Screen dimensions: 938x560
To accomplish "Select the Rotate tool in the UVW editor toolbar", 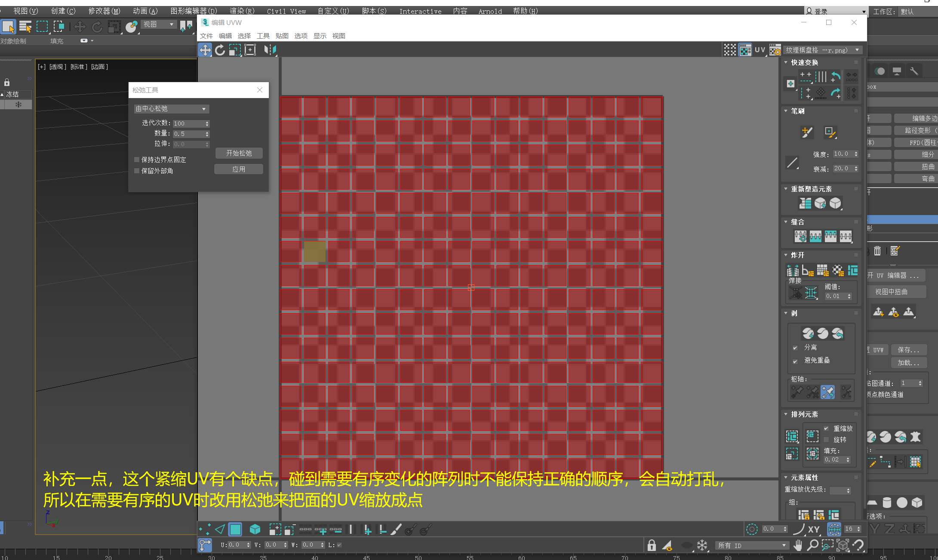I will 220,50.
